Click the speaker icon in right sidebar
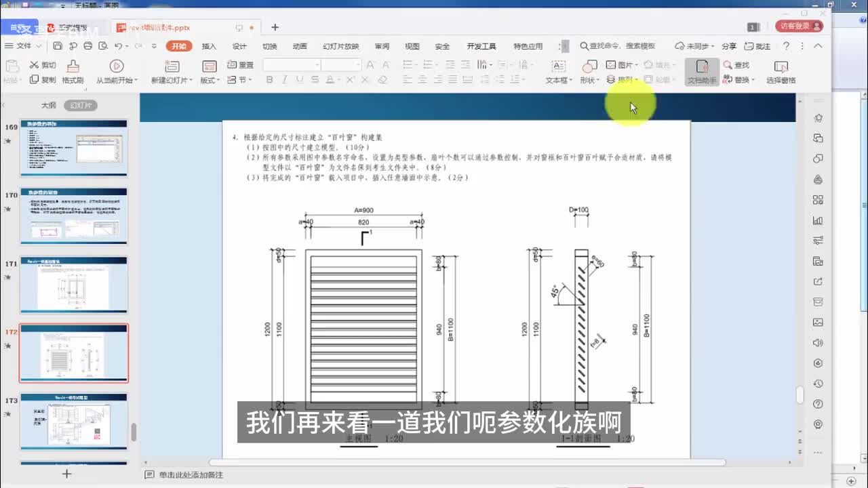This screenshot has width=868, height=488. pyautogui.click(x=818, y=343)
